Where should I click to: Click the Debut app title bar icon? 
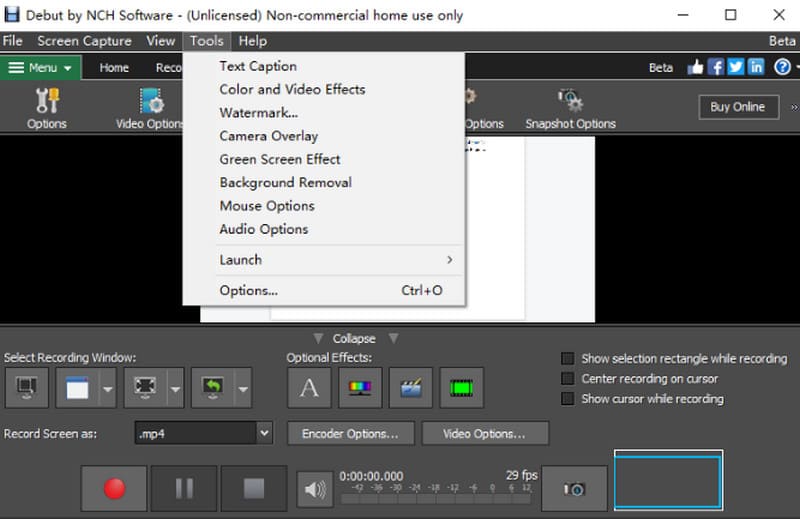[11, 14]
